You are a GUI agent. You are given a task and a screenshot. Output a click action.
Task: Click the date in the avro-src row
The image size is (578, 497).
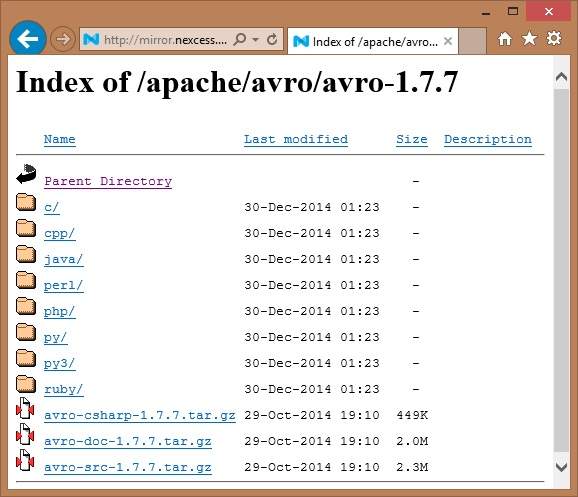point(312,467)
